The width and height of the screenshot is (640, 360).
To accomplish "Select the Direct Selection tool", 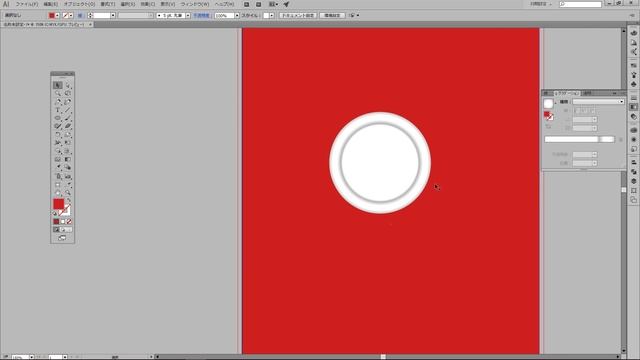I will pos(68,85).
